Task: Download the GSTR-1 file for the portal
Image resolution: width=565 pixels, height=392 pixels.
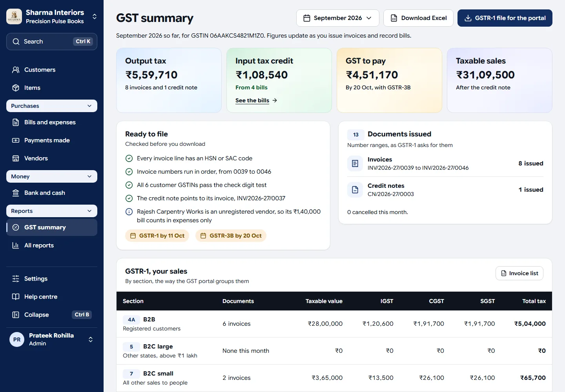Action: pyautogui.click(x=505, y=18)
